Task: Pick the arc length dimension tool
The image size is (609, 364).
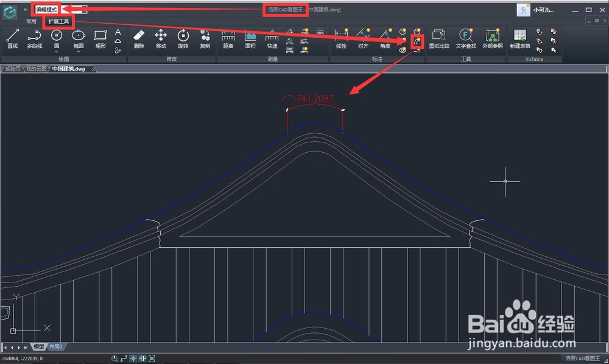Action: [417, 41]
